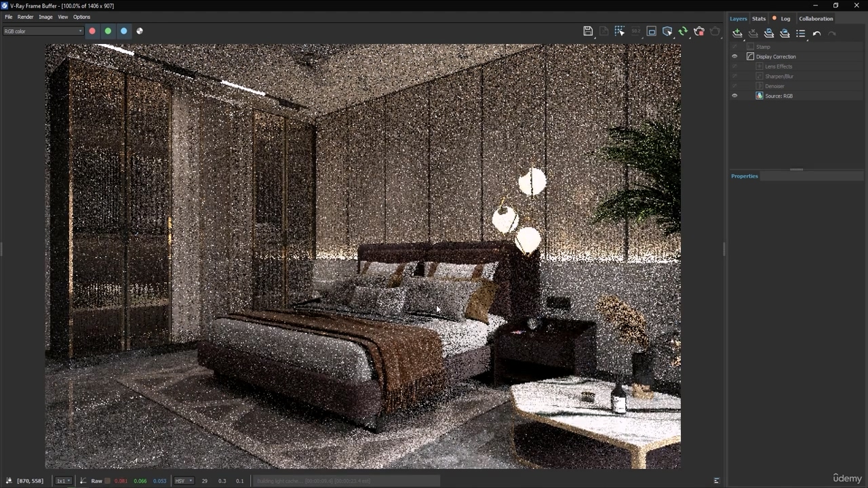The image size is (868, 488).
Task: Click the green-arrows refresh render icon
Action: [x=683, y=31]
